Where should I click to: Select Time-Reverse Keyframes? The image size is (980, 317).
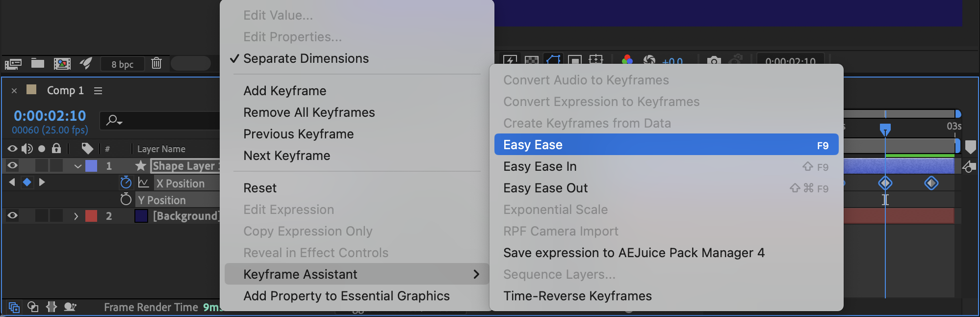(577, 296)
